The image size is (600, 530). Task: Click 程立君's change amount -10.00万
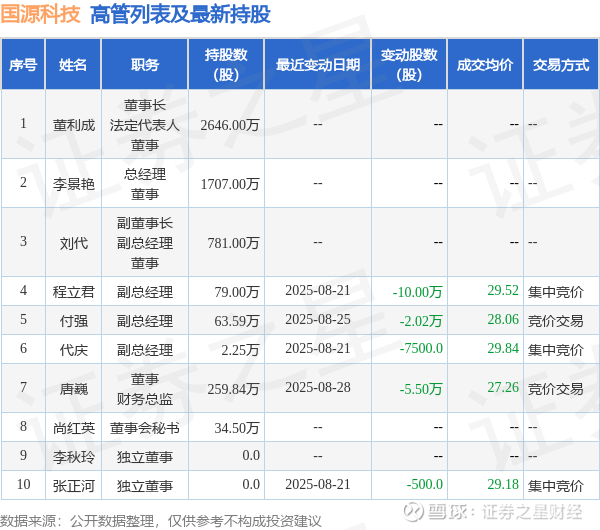tap(417, 292)
